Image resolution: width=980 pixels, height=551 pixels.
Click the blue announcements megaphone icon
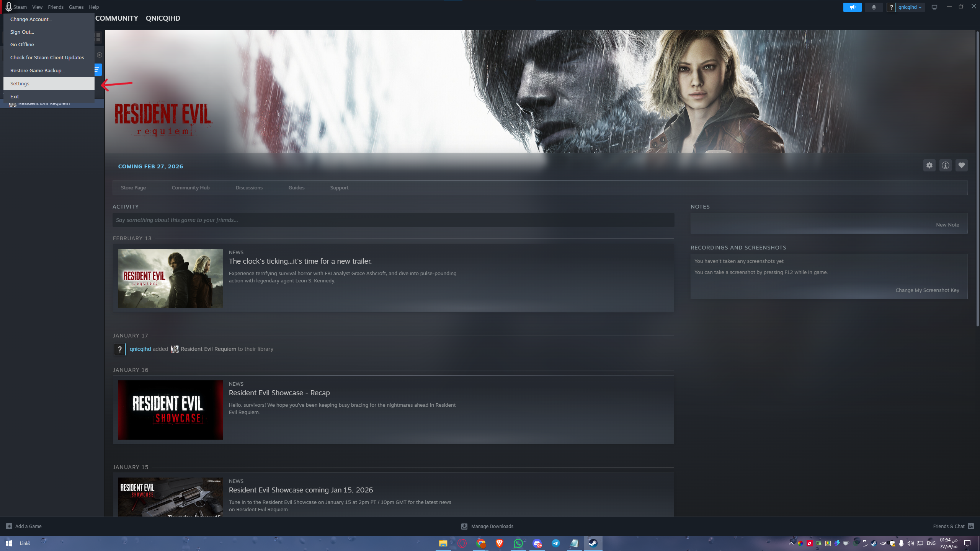click(852, 7)
